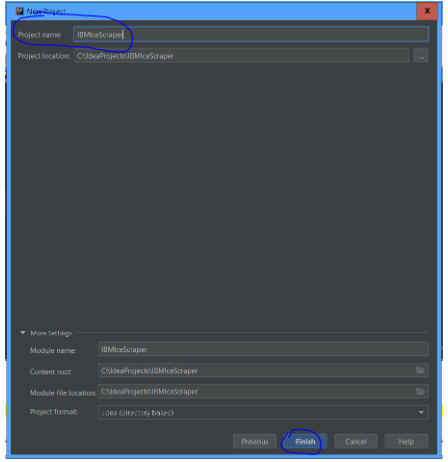The width and height of the screenshot is (448, 462).
Task: Click the IntelliJ icon in the title bar
Action: coord(20,11)
